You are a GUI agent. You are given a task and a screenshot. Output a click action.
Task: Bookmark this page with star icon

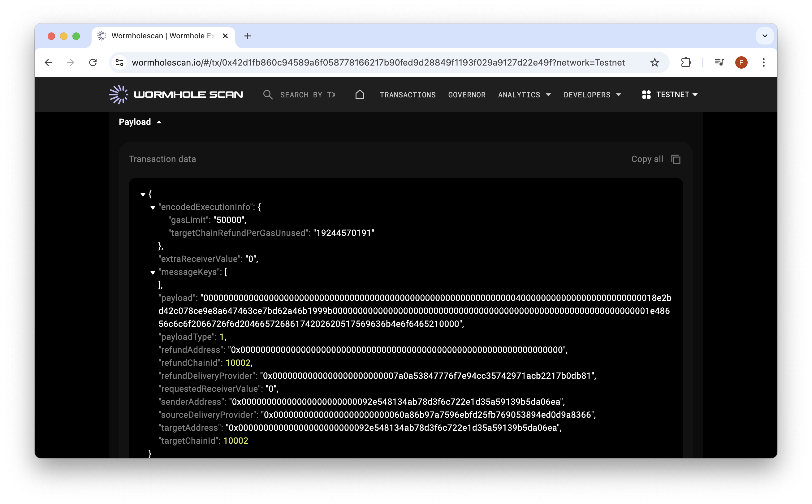pos(654,62)
